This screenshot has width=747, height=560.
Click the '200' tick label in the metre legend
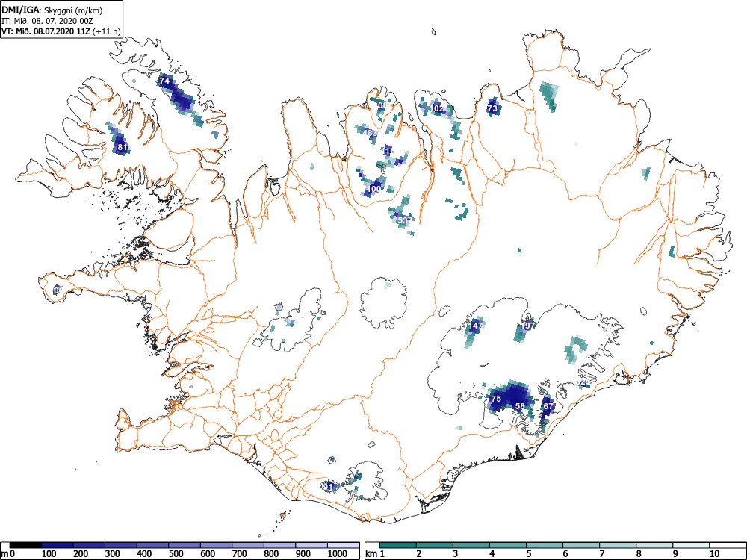coord(81,554)
